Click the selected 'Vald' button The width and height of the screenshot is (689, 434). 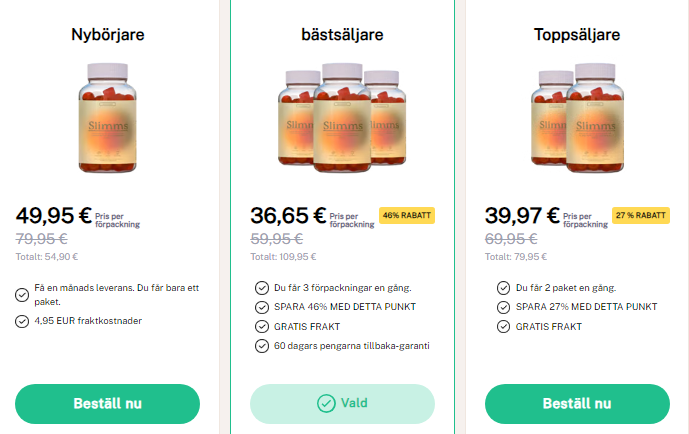(x=342, y=404)
